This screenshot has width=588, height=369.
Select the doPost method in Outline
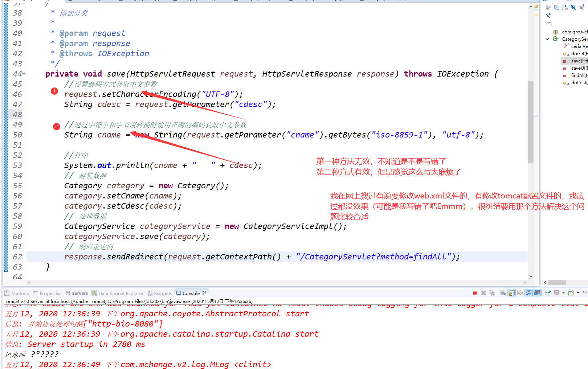(x=579, y=83)
